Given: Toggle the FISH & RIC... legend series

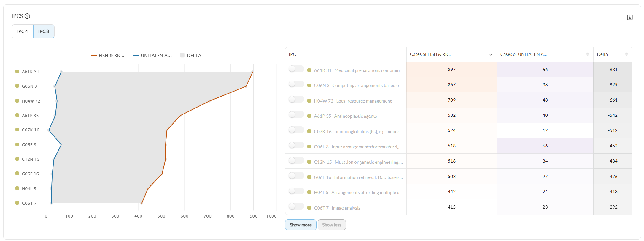Looking at the screenshot, I should click(x=109, y=56).
